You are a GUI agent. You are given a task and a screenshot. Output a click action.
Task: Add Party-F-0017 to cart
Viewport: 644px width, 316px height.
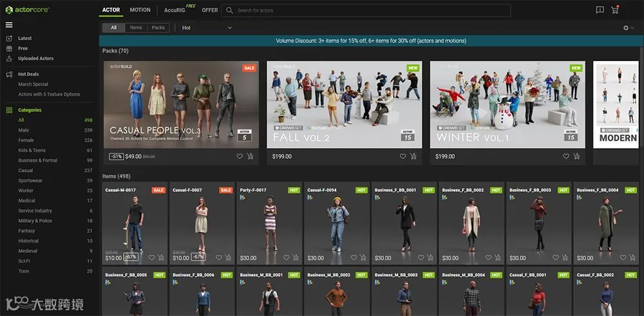click(296, 257)
